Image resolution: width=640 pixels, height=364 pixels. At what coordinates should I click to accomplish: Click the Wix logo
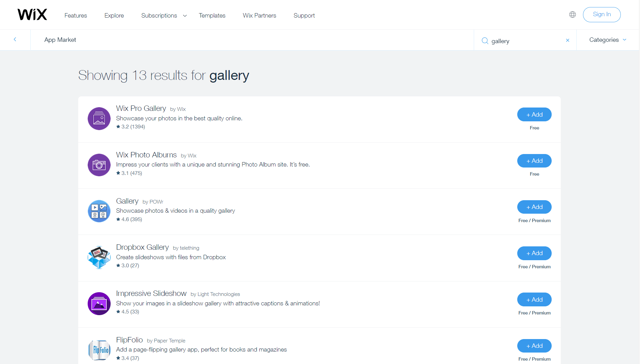tap(32, 14)
